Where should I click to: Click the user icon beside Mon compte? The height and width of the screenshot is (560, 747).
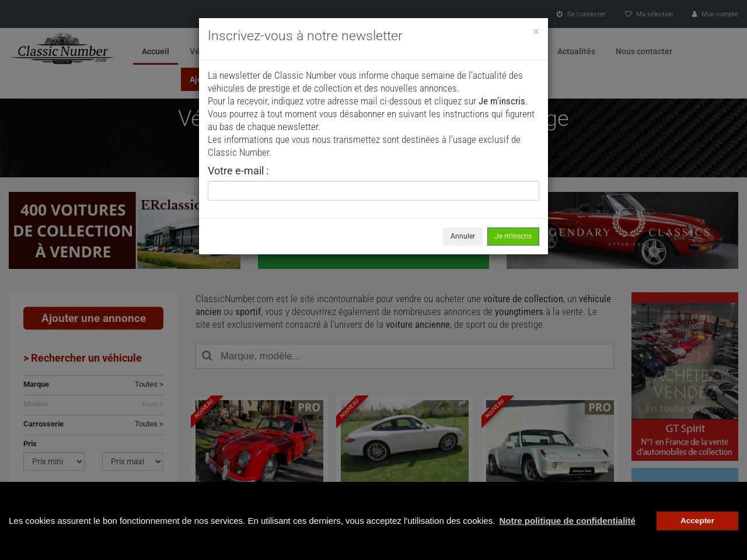click(694, 14)
